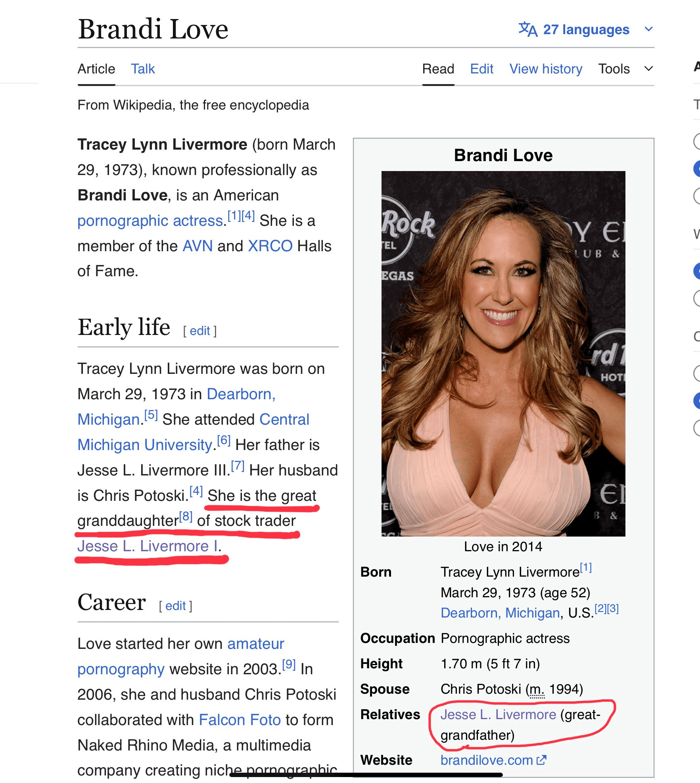Screen dimensions: 700x783
Task: Follow the Falcon Foto link
Action: tap(240, 720)
